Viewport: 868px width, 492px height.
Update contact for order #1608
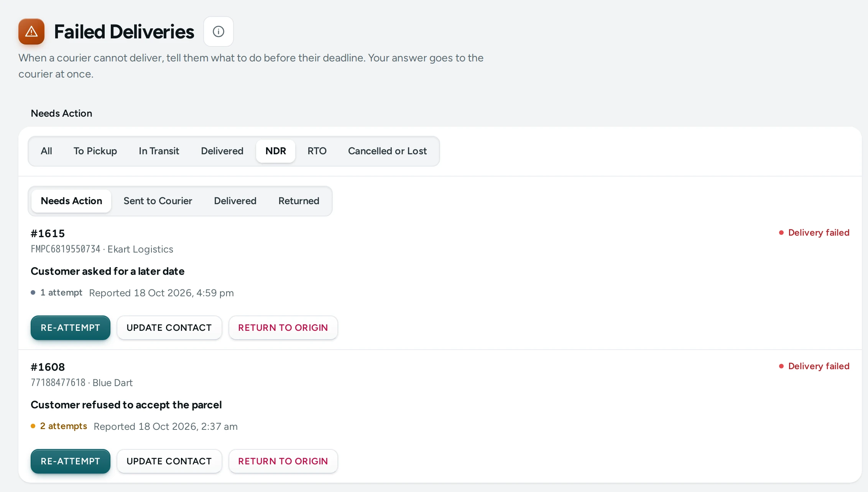(169, 461)
